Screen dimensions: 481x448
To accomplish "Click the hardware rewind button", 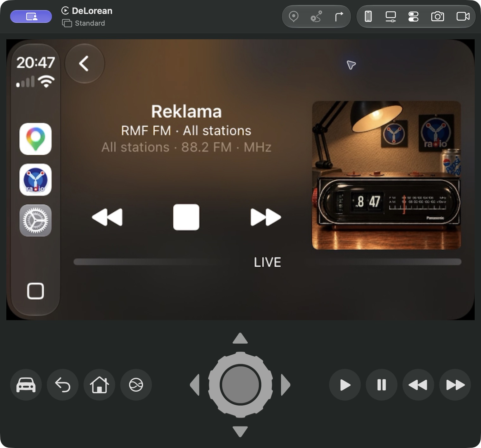I will pyautogui.click(x=418, y=385).
